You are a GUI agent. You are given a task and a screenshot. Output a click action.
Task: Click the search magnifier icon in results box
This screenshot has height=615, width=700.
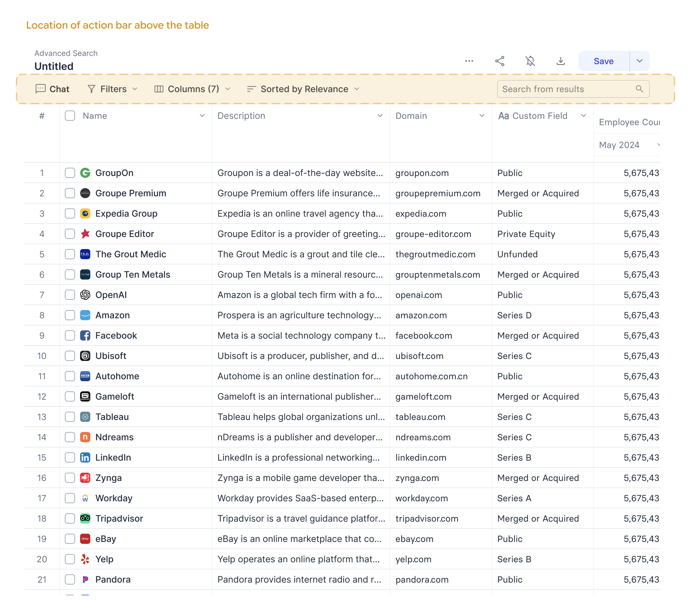(x=639, y=89)
